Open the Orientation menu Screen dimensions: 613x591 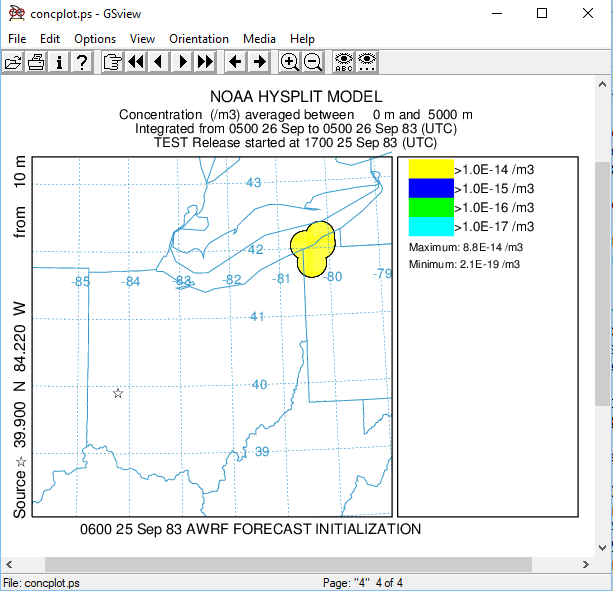(x=199, y=39)
